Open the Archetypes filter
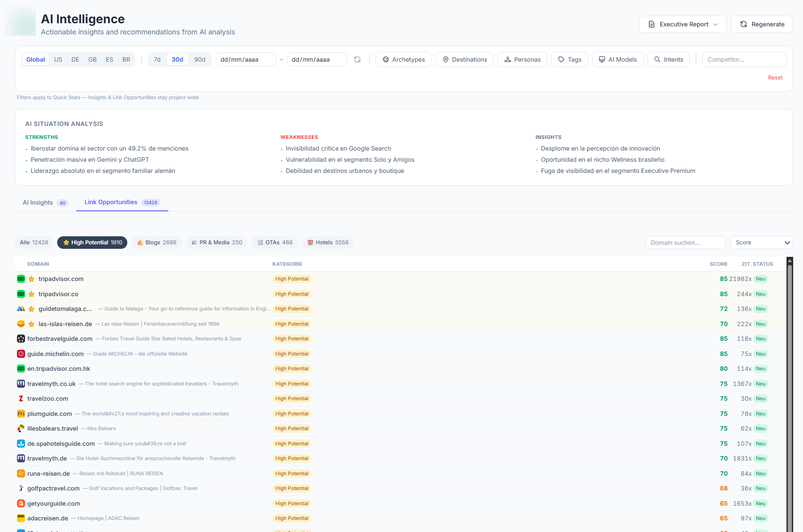The width and height of the screenshot is (803, 532). [403, 59]
